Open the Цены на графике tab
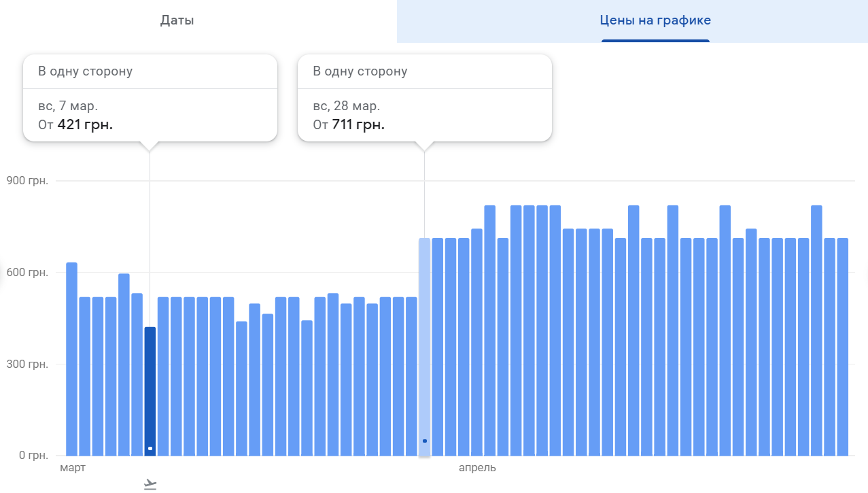Screen dimensions: 868x493 (x=655, y=20)
